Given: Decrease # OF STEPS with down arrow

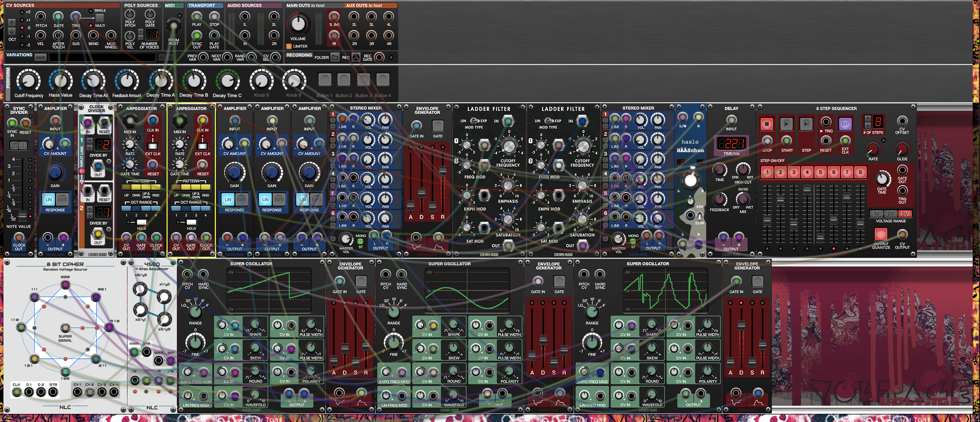Looking at the screenshot, I should coord(868,125).
